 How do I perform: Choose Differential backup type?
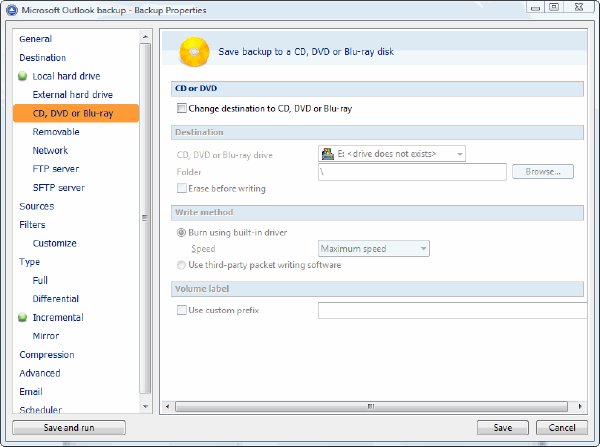[x=56, y=299]
